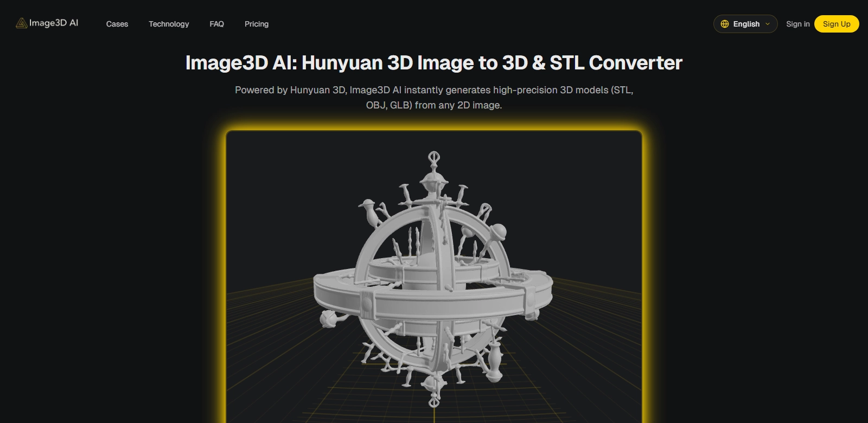Screen dimensions: 868x423
Task: Click the heading 'Image3D AI: Hunyuan 3D Image to 3D & STL Converter'
Action: [434, 63]
